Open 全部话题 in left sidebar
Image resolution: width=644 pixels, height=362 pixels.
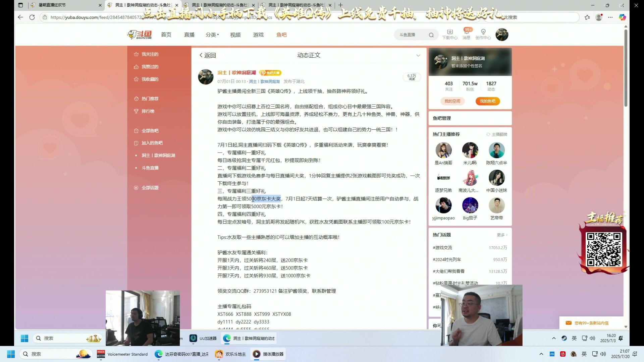pos(146,188)
